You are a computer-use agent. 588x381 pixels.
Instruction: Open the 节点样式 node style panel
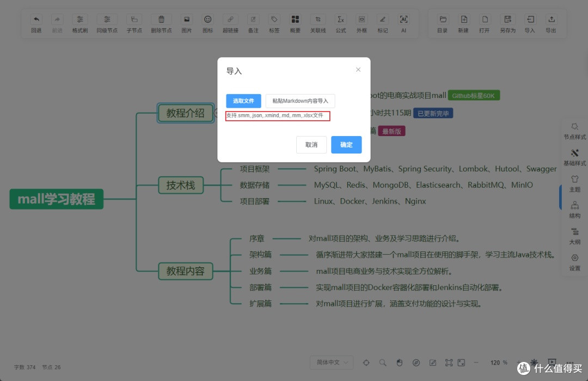coord(574,131)
